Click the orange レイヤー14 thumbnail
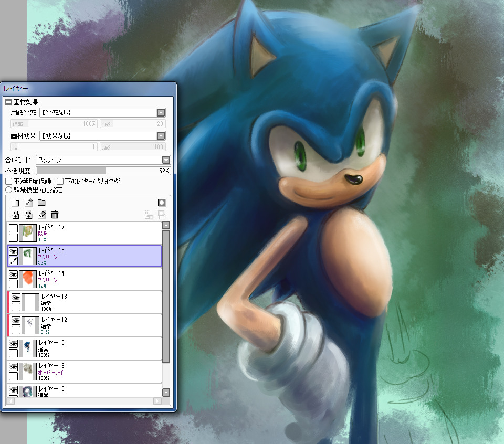The width and height of the screenshot is (504, 444). (x=28, y=279)
